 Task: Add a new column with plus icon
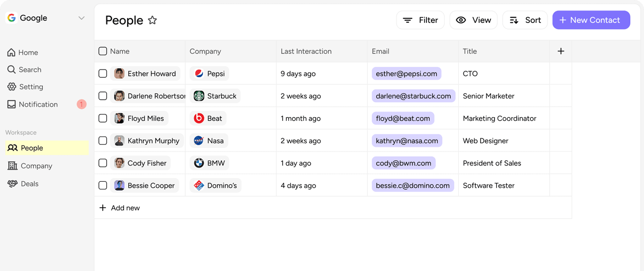tap(561, 51)
